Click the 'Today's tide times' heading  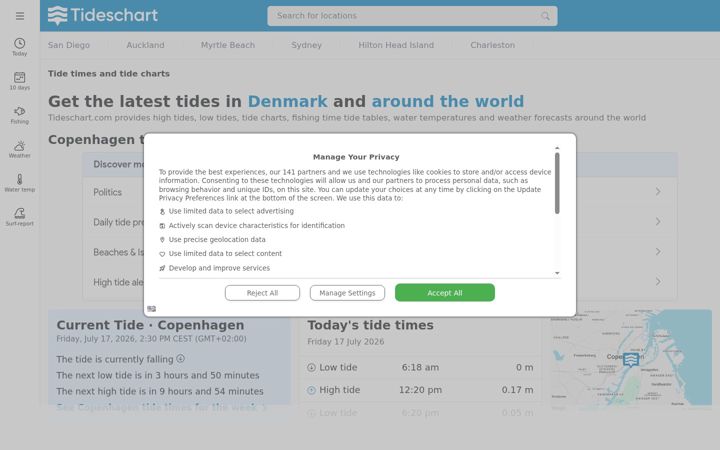[370, 325]
